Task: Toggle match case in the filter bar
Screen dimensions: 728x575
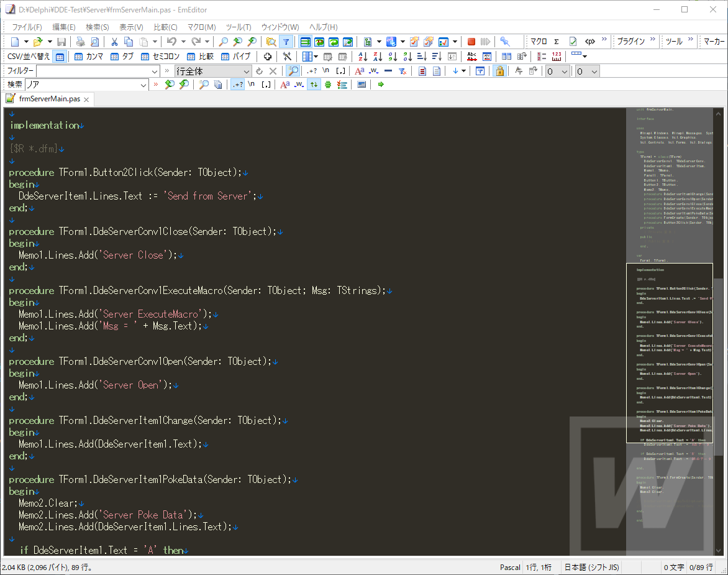Action: 360,71
